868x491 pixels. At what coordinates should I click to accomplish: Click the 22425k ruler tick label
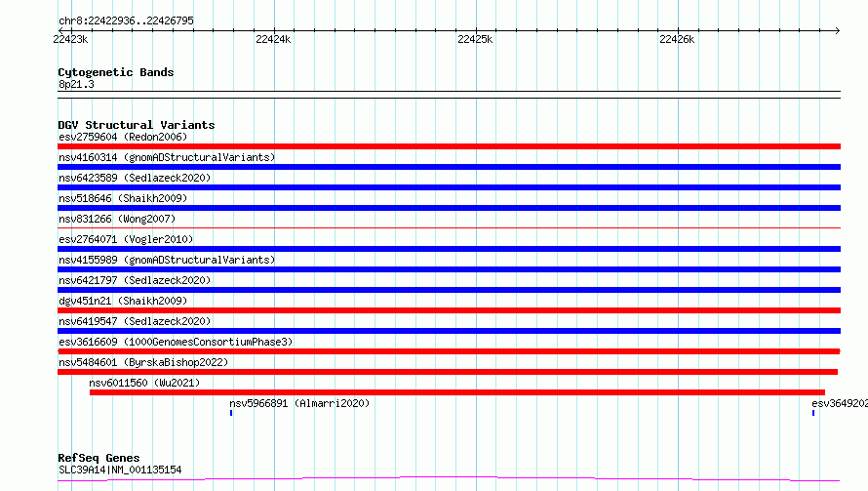(475, 39)
